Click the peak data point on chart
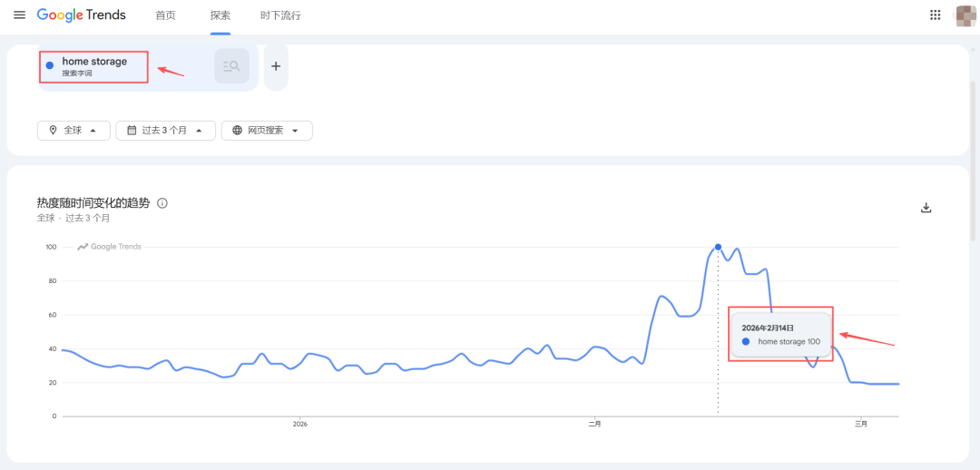 pos(718,247)
